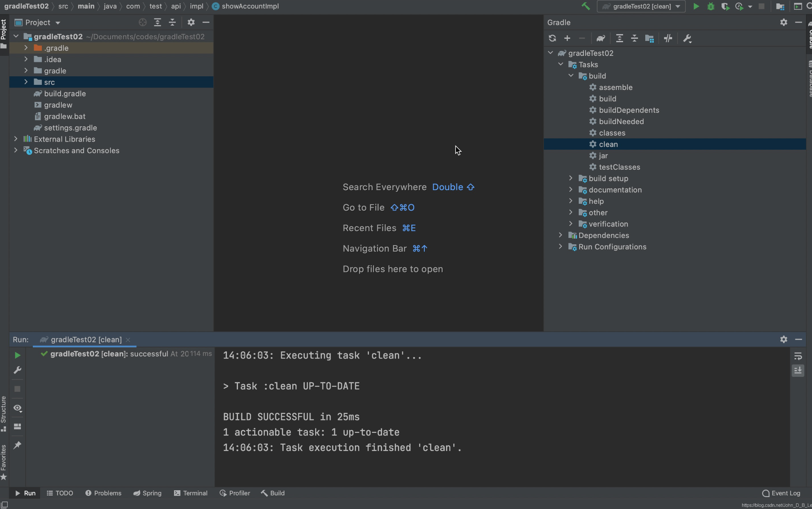This screenshot has width=812, height=509.
Task: Click the Build project hammer icon
Action: pyautogui.click(x=586, y=6)
